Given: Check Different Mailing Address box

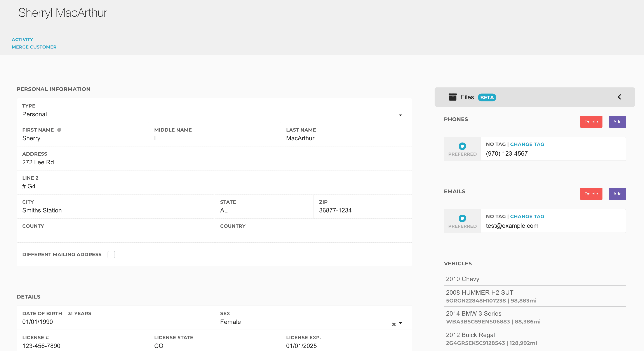Looking at the screenshot, I should click(x=111, y=254).
